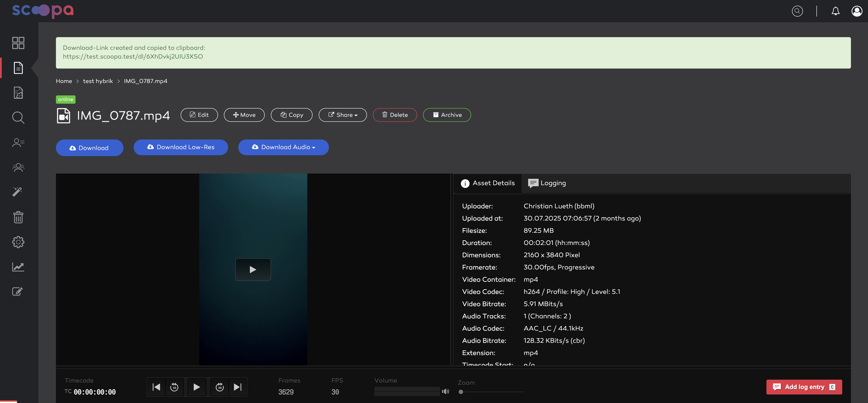868x403 pixels.
Task: Click the Zoom slider handle
Action: [x=461, y=392]
